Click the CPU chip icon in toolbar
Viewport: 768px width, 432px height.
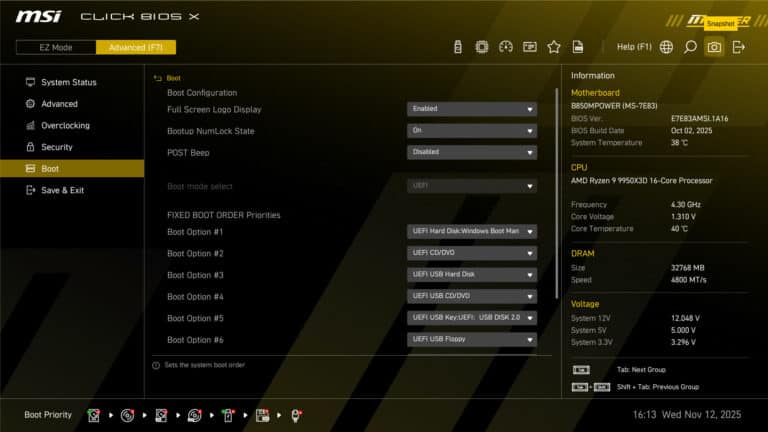481,47
